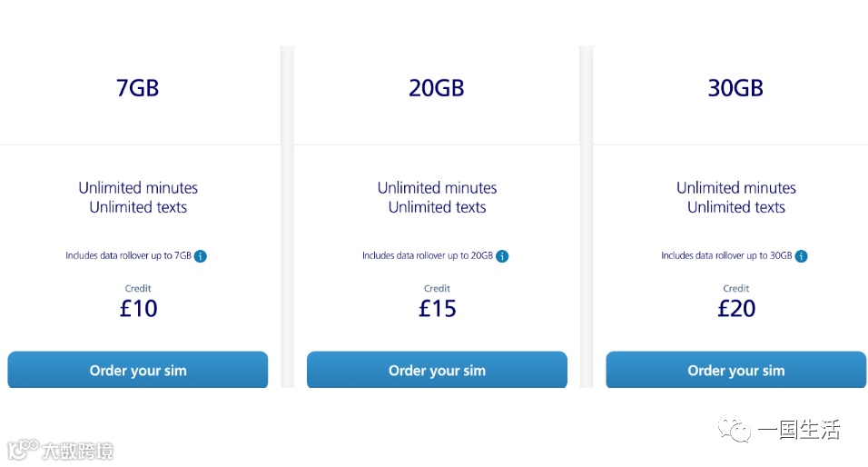
Task: Click Unlimited texts in the 20GB card
Action: click(x=437, y=207)
